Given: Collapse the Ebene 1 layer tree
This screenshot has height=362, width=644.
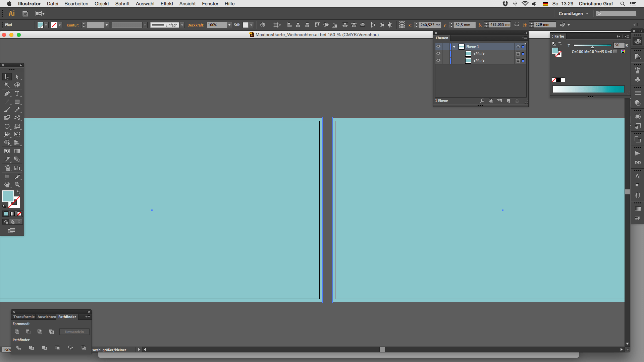Looking at the screenshot, I should 454,47.
